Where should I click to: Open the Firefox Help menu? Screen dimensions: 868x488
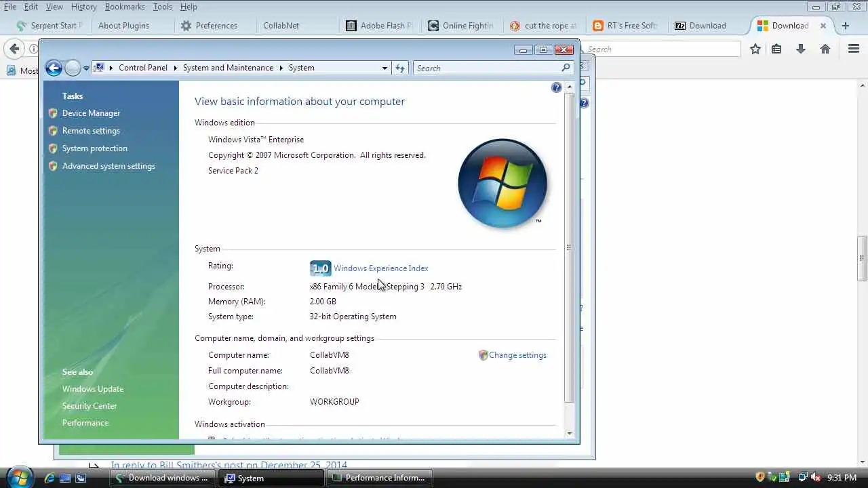[189, 7]
